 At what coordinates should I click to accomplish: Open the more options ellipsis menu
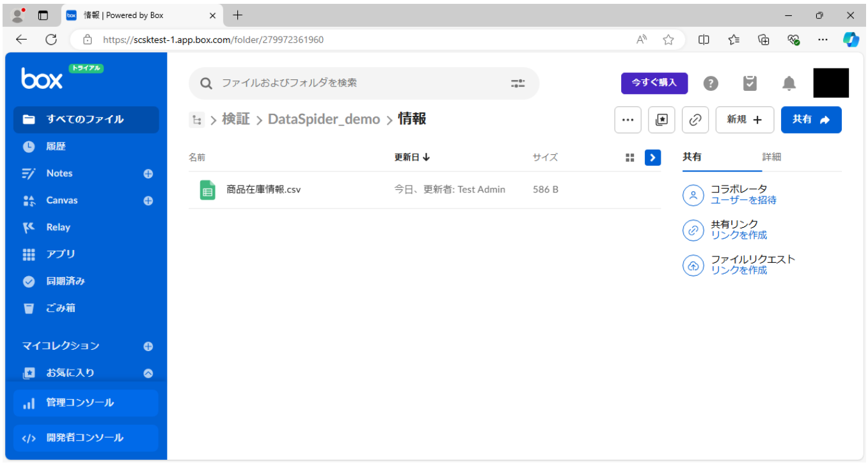[627, 120]
